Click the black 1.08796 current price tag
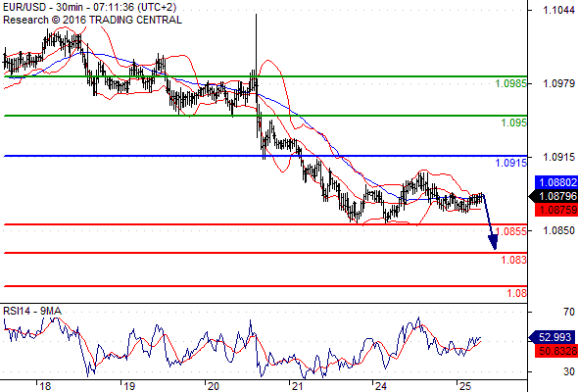578x392 pixels. pos(554,196)
